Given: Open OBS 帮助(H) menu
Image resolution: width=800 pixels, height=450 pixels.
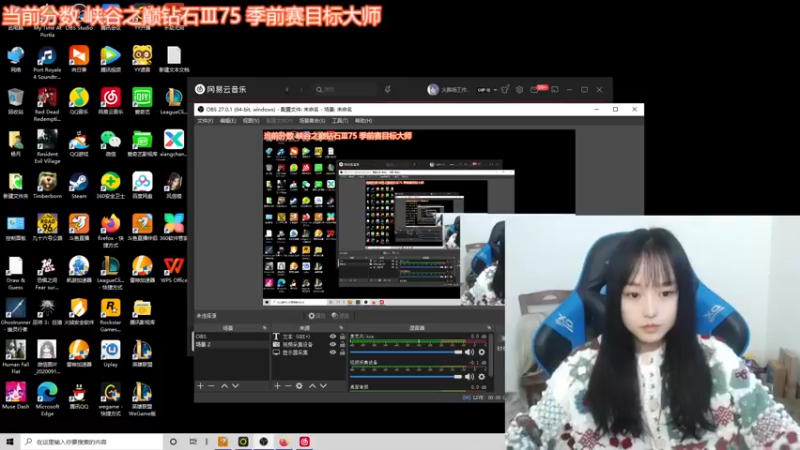Looking at the screenshot, I should [x=363, y=121].
